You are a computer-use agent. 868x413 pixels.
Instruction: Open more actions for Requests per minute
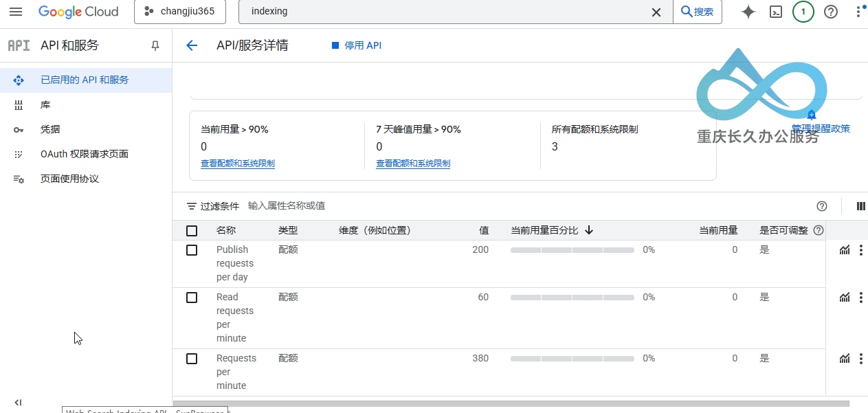coord(861,359)
